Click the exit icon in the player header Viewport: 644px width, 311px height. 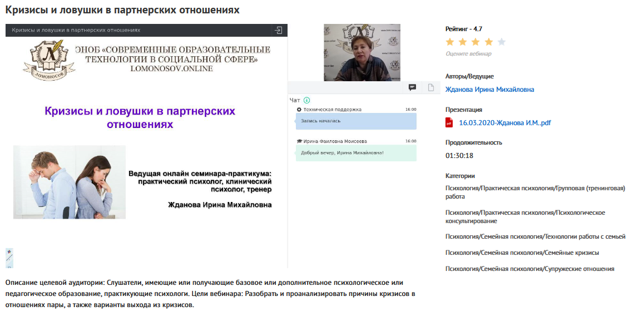click(278, 30)
